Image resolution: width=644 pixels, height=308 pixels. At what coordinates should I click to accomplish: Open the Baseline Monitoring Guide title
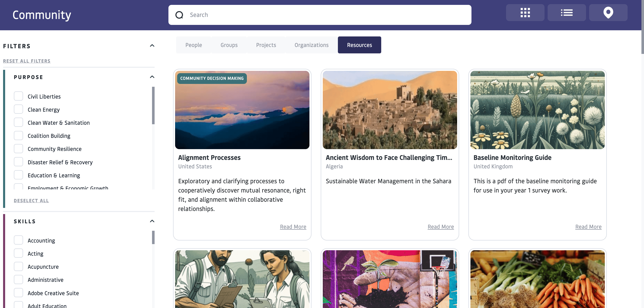click(512, 158)
